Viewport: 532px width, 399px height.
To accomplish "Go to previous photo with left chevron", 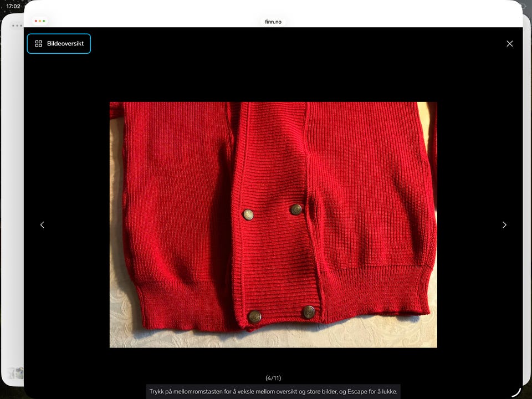I will [x=42, y=224].
